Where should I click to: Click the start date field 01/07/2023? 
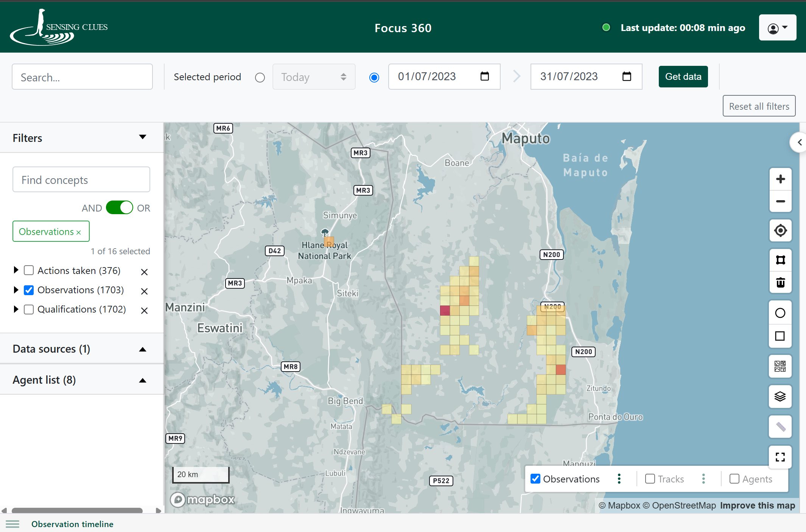click(x=444, y=77)
